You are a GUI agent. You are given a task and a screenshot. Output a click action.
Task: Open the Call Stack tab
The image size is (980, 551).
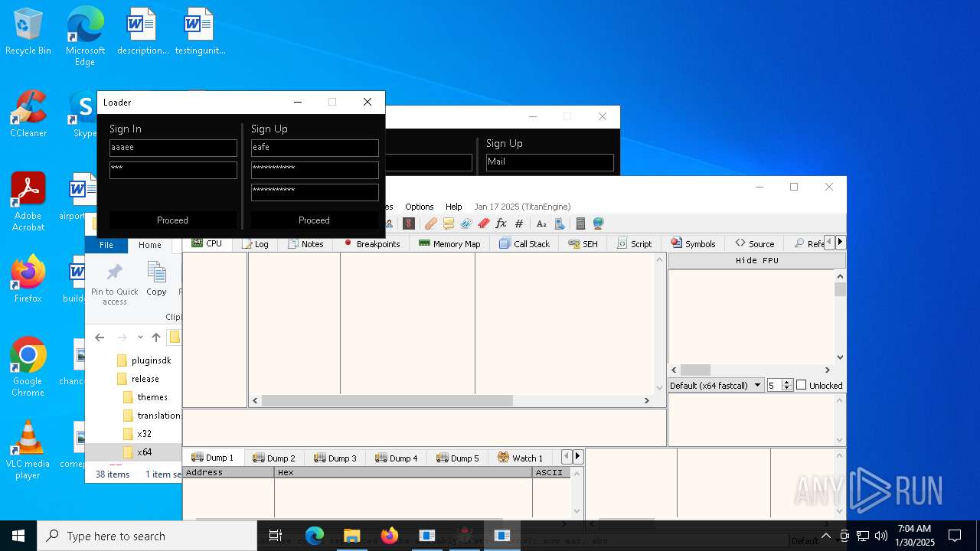(x=524, y=243)
